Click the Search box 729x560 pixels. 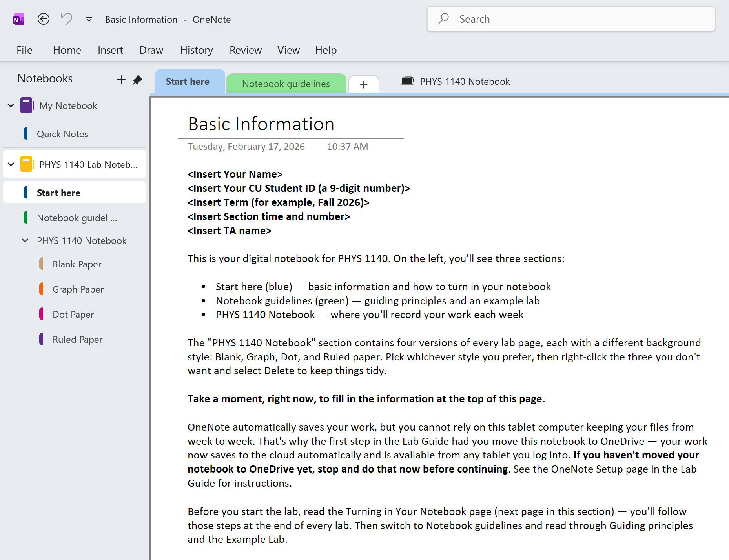tap(571, 19)
